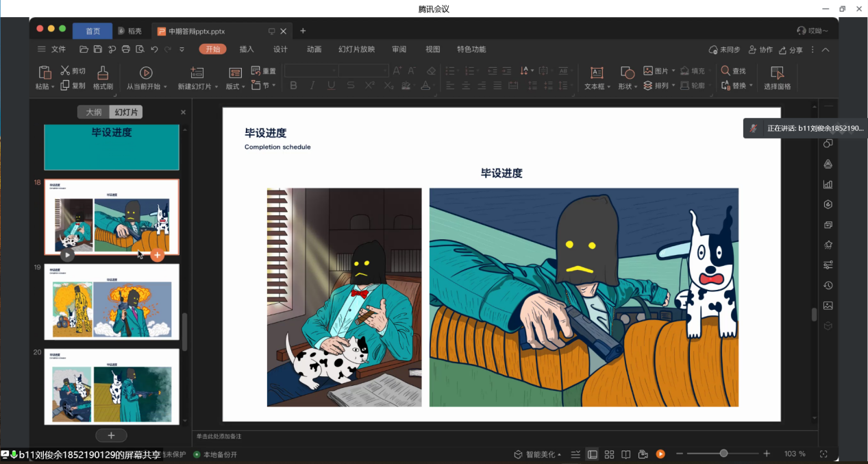The height and width of the screenshot is (464, 868).
Task: Switch to reading view book icon
Action: pos(625,454)
